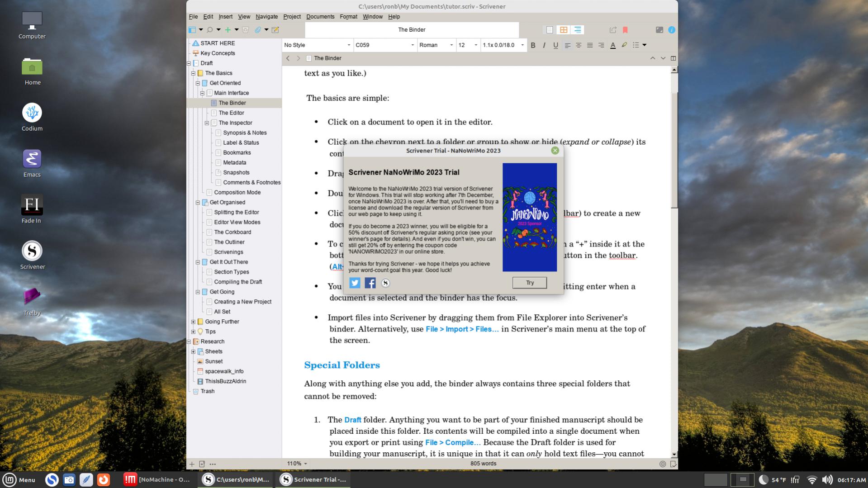Open the Facebook icon in trial dialog
Viewport: 868px width, 488px height.
[370, 283]
